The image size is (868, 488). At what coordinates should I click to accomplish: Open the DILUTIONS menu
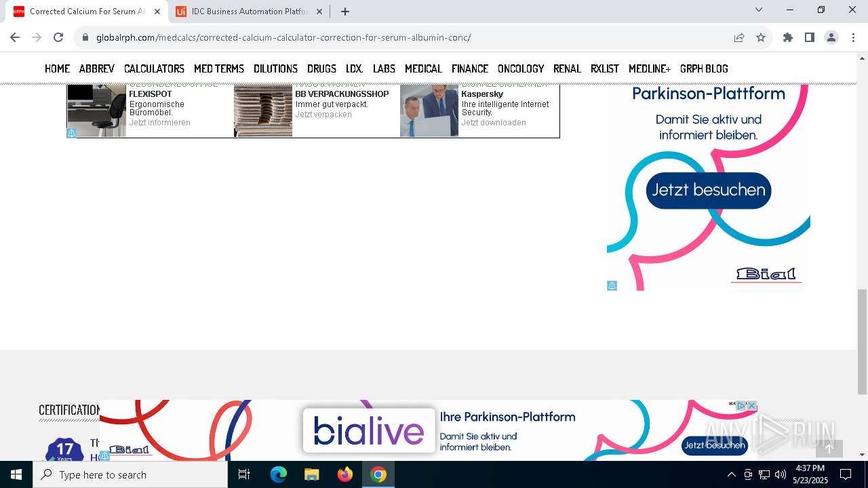point(275,68)
